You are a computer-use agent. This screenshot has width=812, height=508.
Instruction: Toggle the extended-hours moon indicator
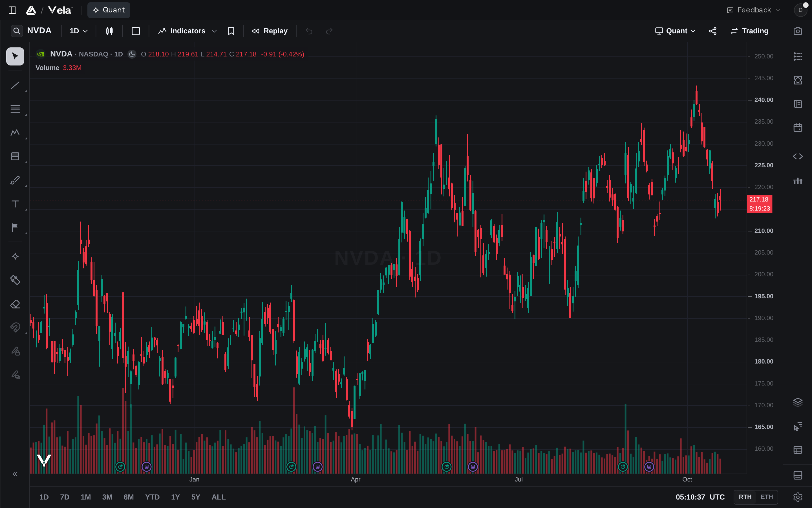pyautogui.click(x=132, y=54)
